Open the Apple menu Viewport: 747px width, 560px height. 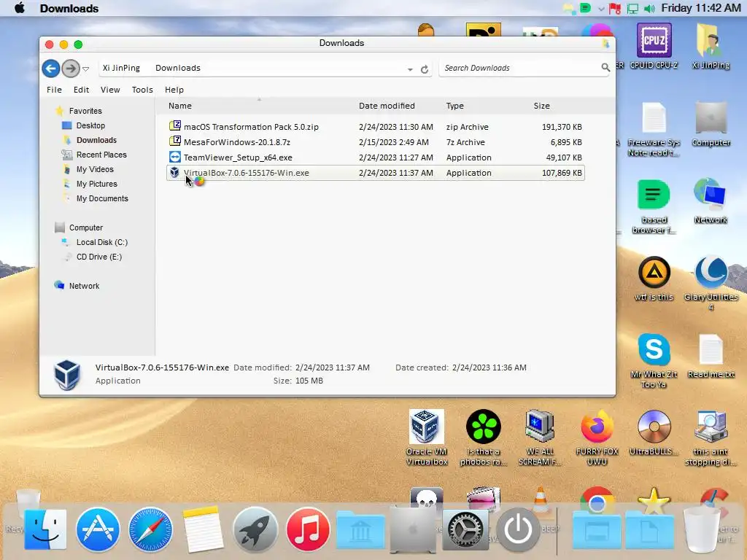(20, 8)
